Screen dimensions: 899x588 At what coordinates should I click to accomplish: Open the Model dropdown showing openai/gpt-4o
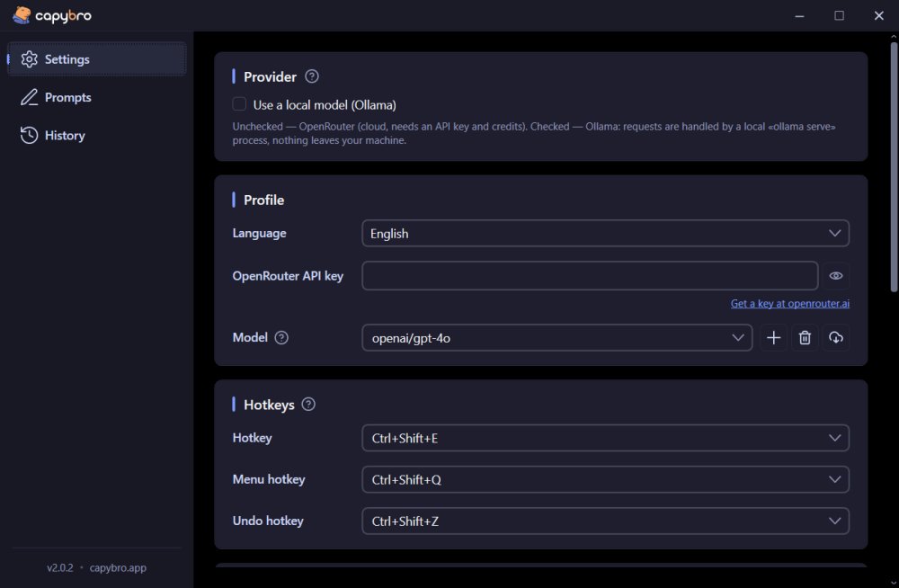(556, 338)
